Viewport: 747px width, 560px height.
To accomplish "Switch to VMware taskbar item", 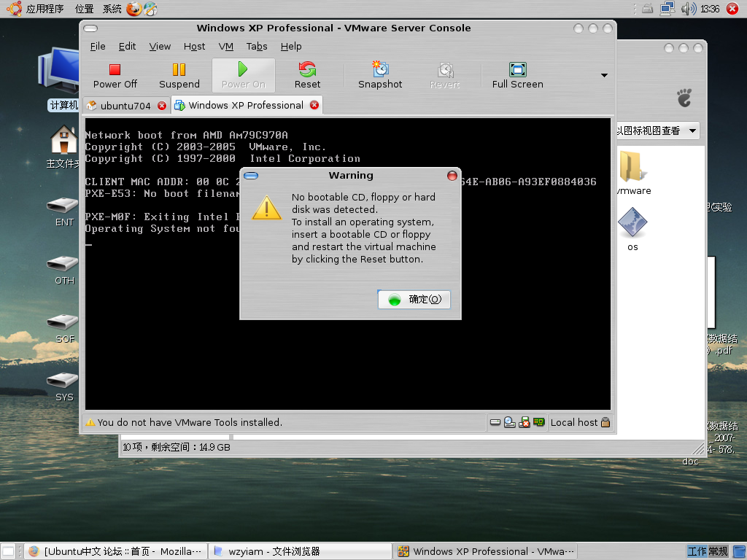I will 485,551.
